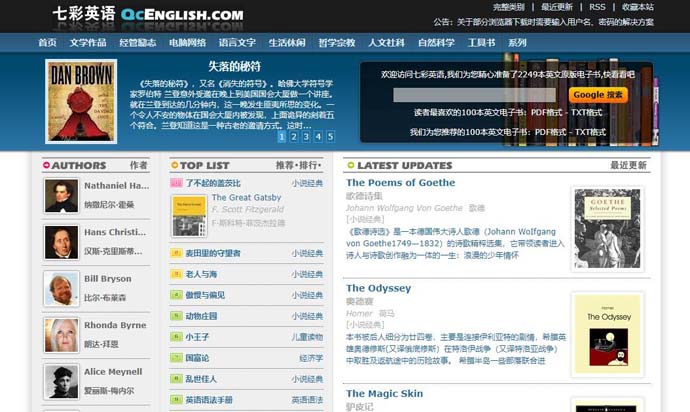Viewport: 690px width, 412px height.
Task: Open the 工具书 menu item
Action: (481, 43)
